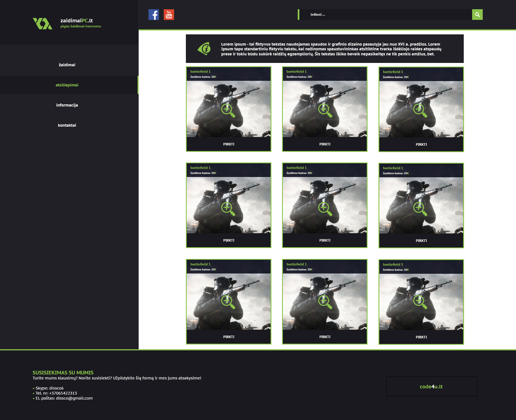The image size is (516, 420).
Task: Click the green eye info icon
Action: pos(204,49)
